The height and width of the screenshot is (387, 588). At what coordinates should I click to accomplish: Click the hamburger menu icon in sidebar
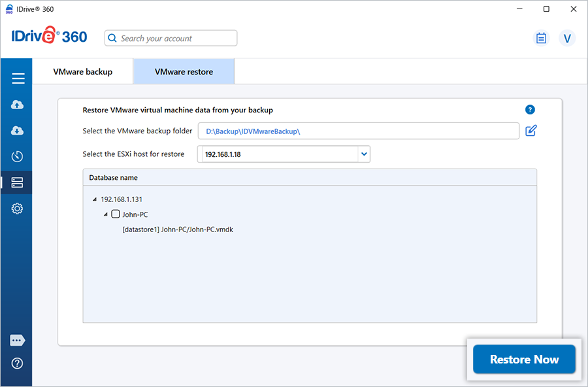click(18, 78)
